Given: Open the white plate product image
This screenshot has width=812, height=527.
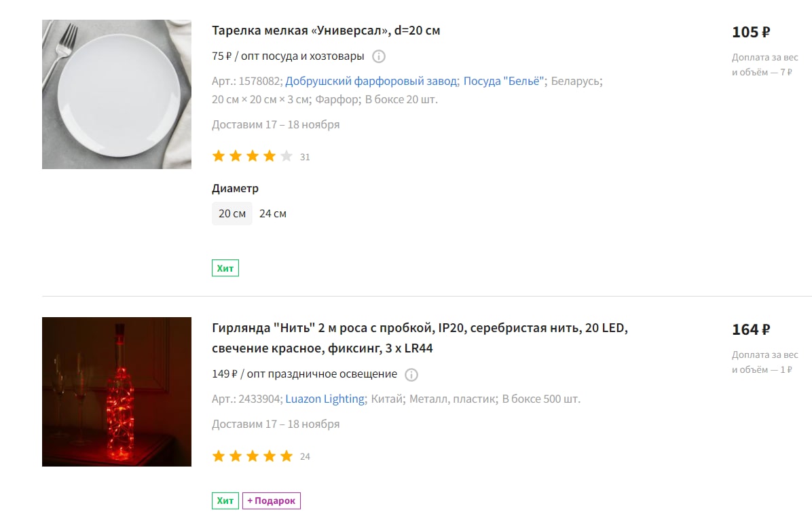Looking at the screenshot, I should click(117, 94).
